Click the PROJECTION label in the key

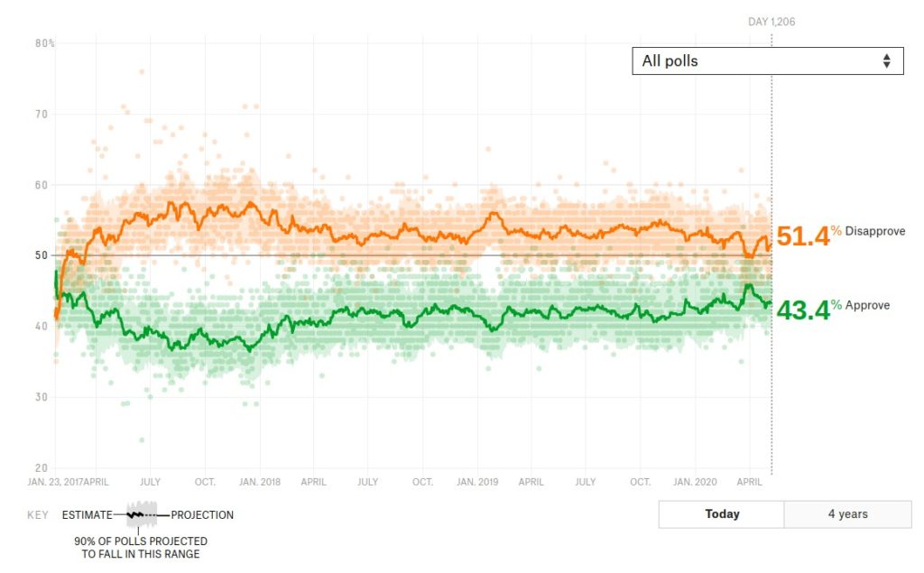click(202, 515)
